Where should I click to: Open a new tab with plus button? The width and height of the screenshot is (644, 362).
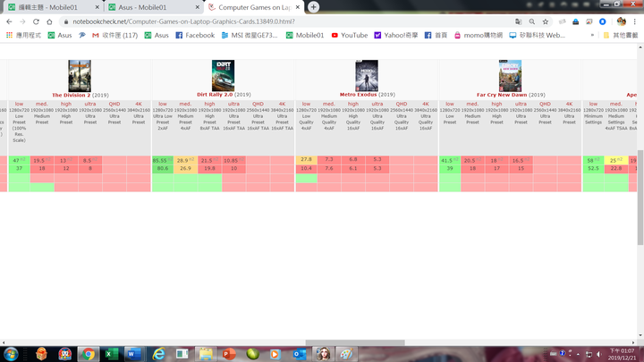(x=313, y=7)
